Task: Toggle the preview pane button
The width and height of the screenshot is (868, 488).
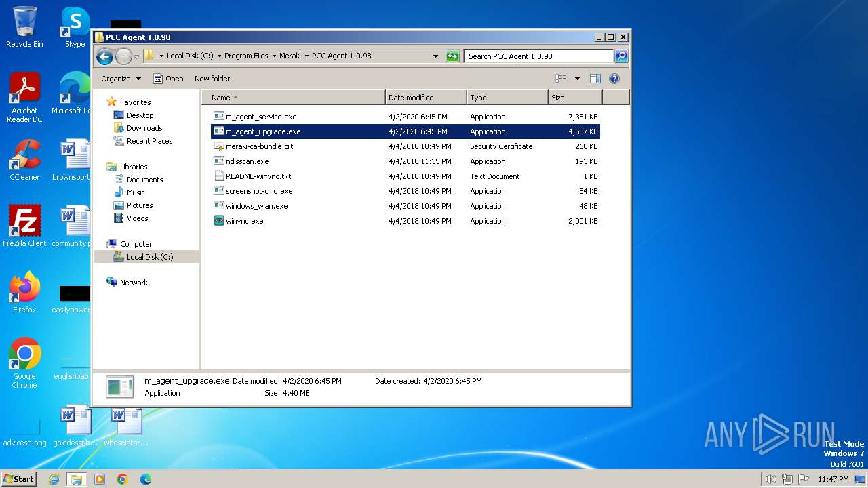Action: (595, 79)
